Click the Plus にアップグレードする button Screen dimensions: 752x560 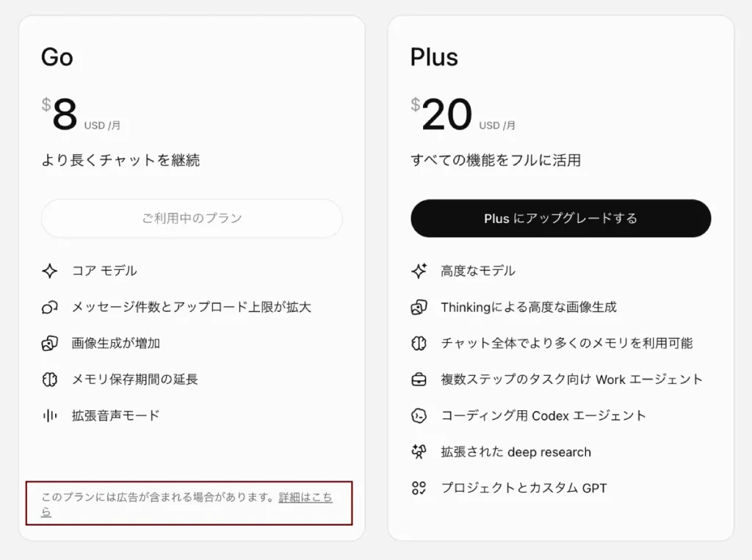click(560, 218)
